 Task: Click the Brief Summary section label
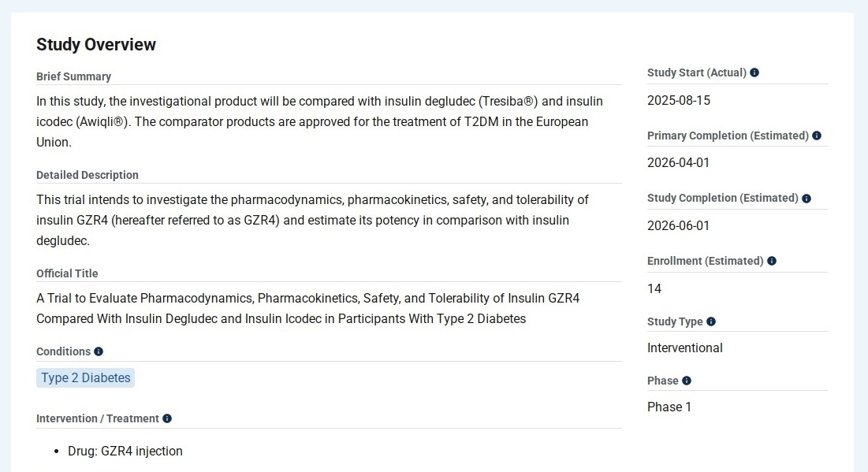(73, 76)
